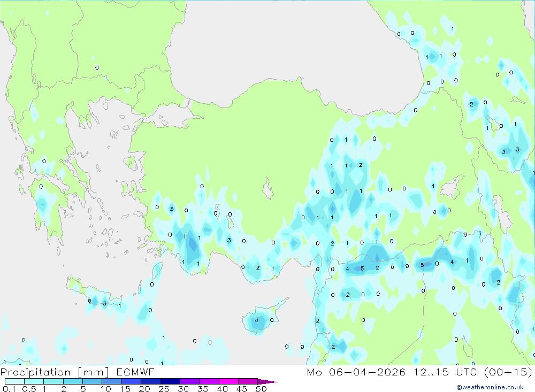
Task: Pick the 40–45 mm magenta legend swatch
Action: (228, 381)
